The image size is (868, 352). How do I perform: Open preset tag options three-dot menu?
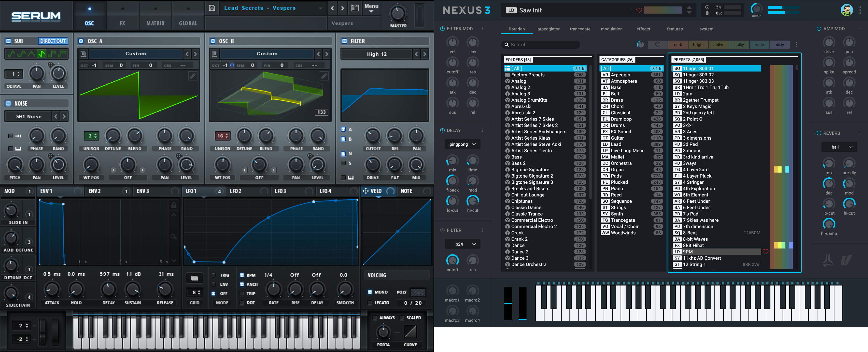tap(796, 44)
